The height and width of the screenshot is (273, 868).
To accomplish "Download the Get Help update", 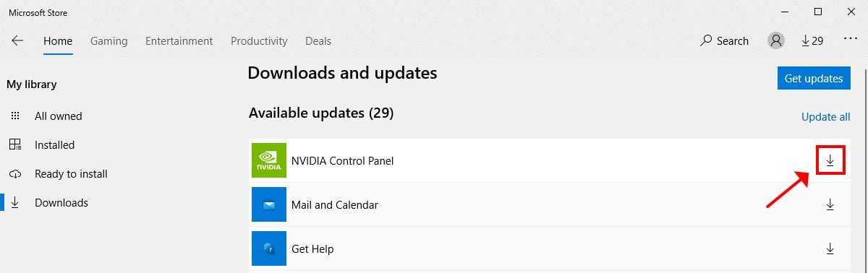I will (830, 248).
